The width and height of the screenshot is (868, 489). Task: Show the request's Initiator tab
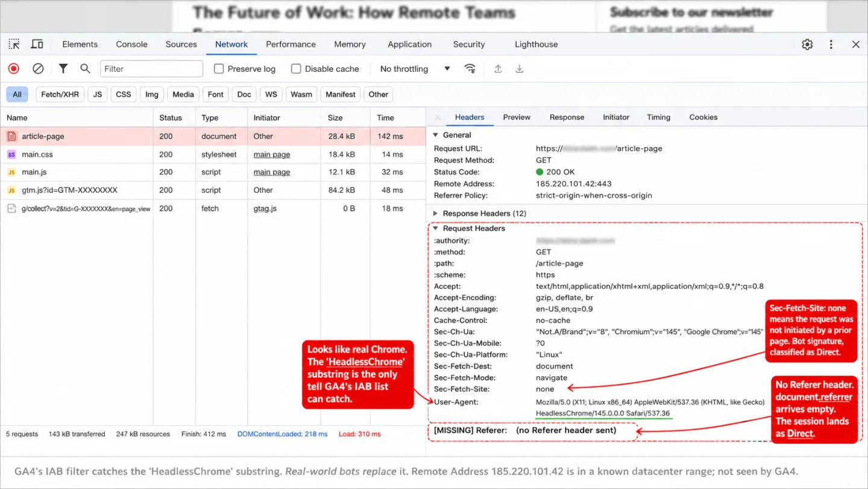click(x=616, y=117)
